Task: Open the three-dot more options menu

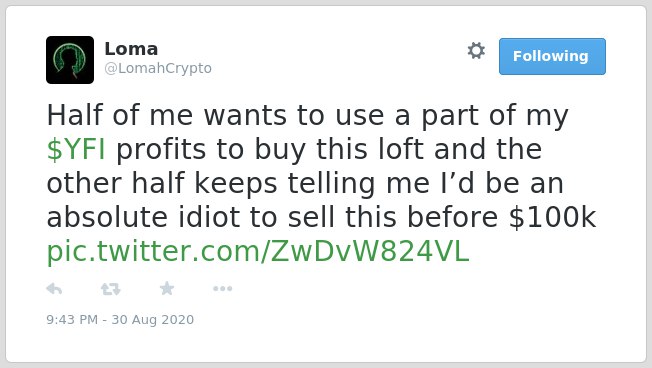Action: pos(222,289)
